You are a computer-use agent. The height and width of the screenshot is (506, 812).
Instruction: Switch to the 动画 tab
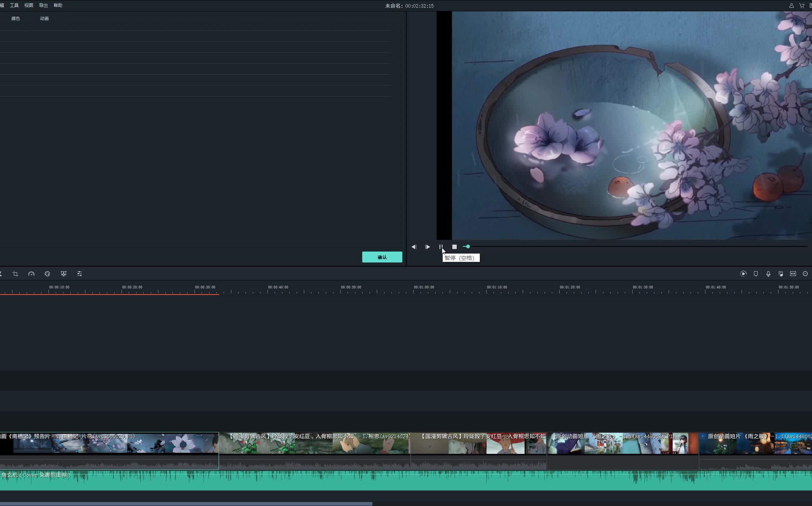45,19
